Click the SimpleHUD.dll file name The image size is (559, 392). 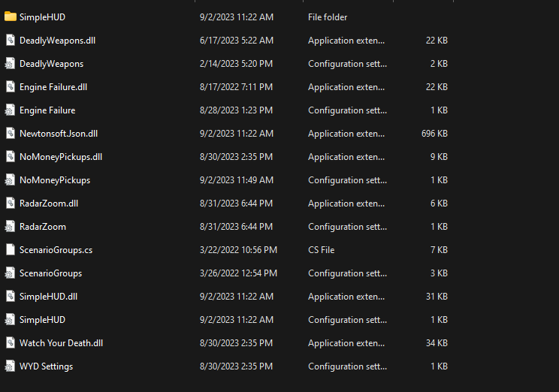click(49, 297)
